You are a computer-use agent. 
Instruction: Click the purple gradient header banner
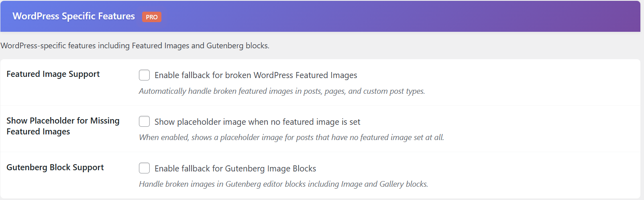pos(320,16)
